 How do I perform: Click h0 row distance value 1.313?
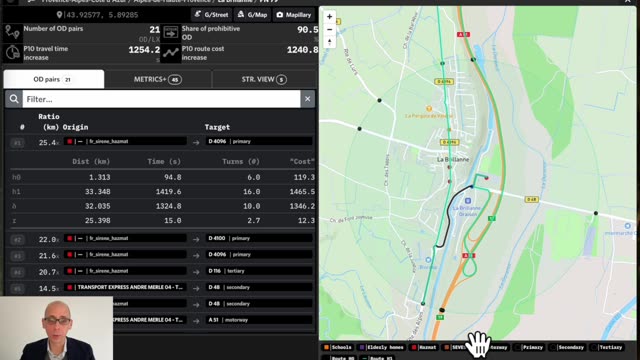coord(100,177)
